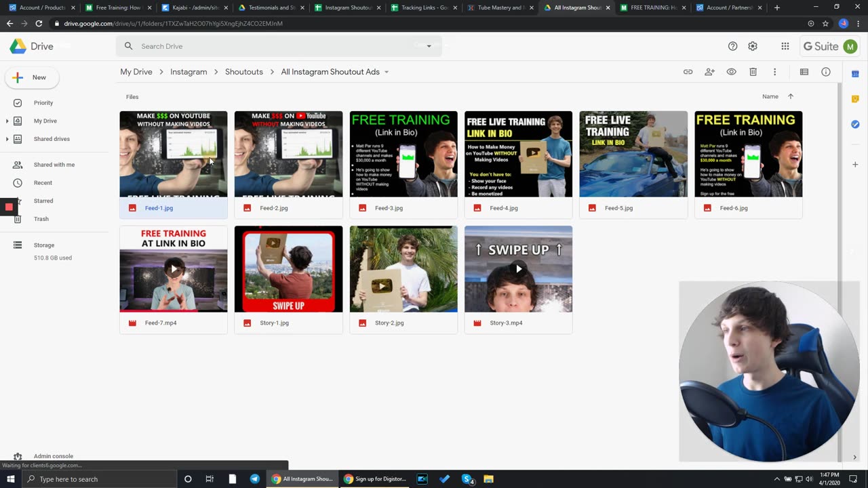Click the Get add-ons plus icon
Image resolution: width=868 pixels, height=488 pixels.
click(x=855, y=164)
